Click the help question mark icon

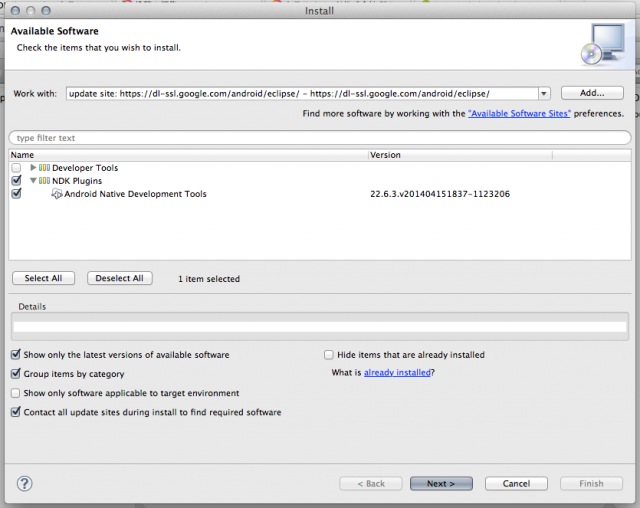(25, 483)
